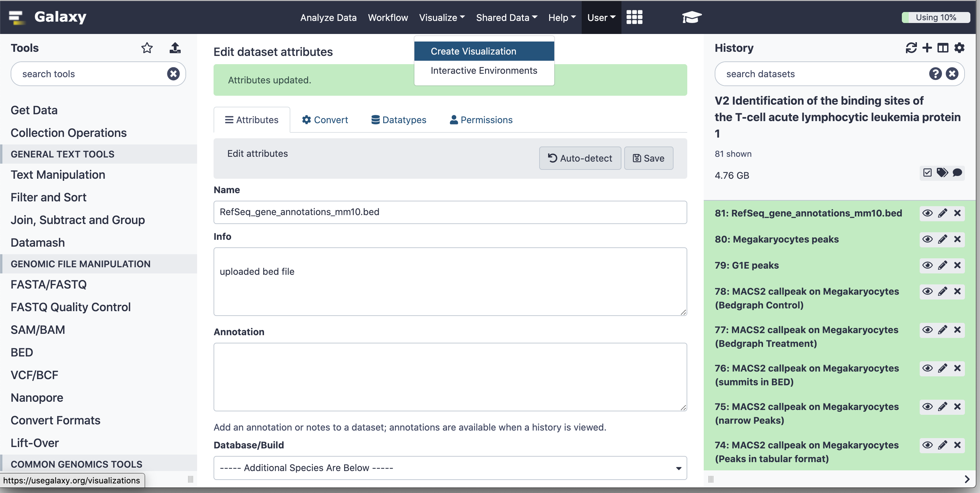Select Interactive Environments menu entry
980x493 pixels.
coord(484,70)
